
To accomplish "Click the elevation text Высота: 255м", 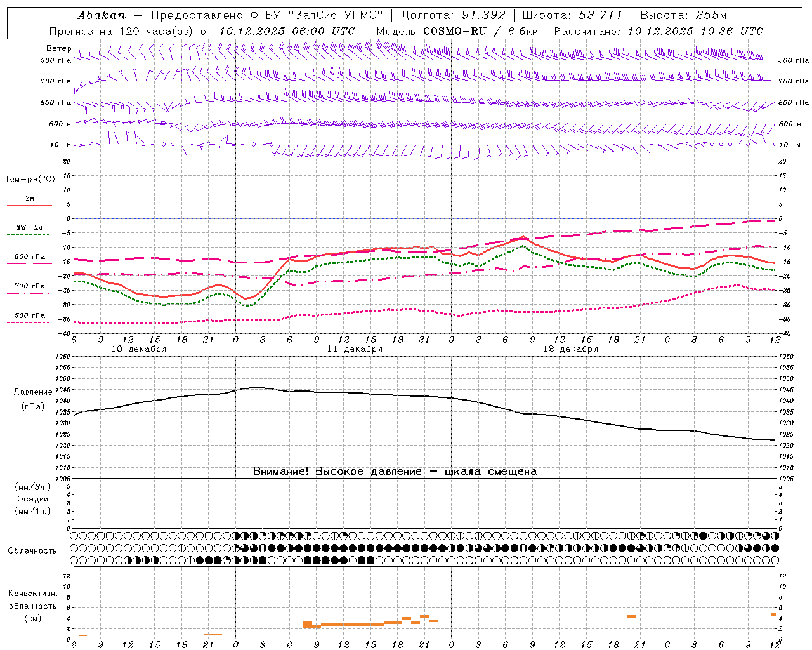I will (684, 15).
